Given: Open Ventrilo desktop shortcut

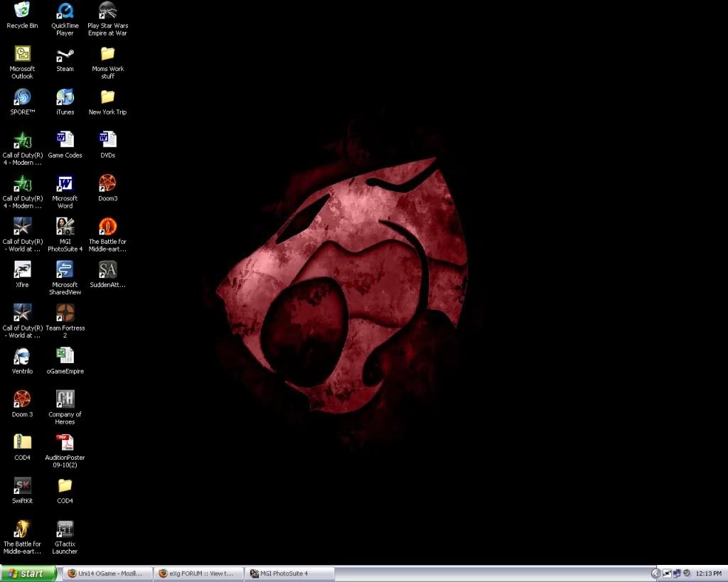Looking at the screenshot, I should [22, 355].
